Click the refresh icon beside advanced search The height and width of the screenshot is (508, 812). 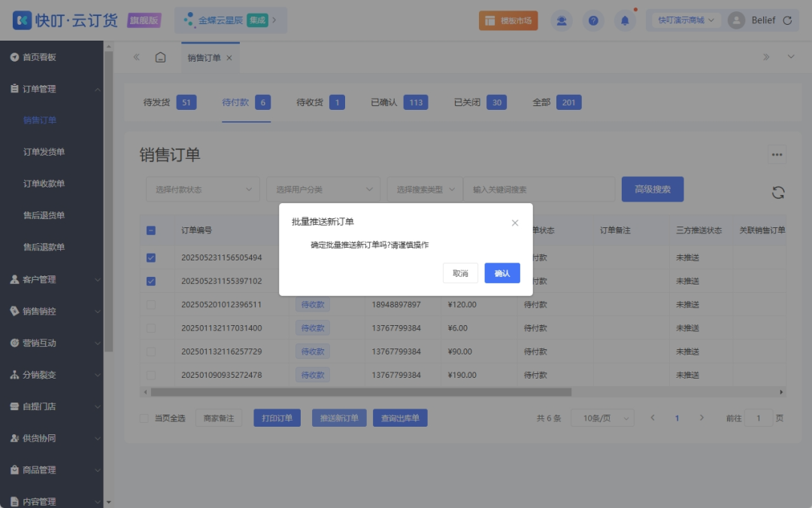[x=778, y=193]
